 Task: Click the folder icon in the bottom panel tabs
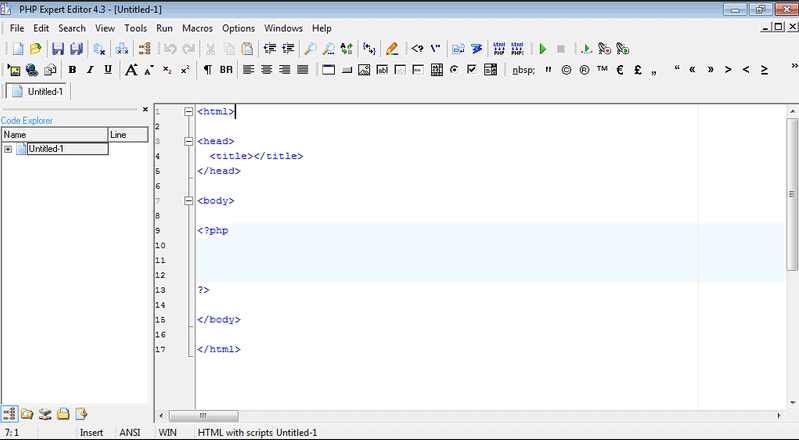point(27,414)
